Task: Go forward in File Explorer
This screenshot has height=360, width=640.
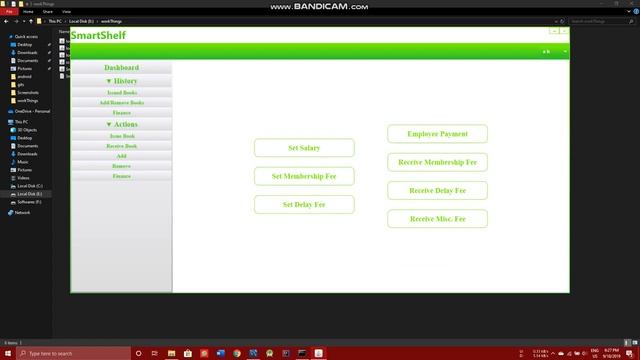Action: click(x=16, y=21)
